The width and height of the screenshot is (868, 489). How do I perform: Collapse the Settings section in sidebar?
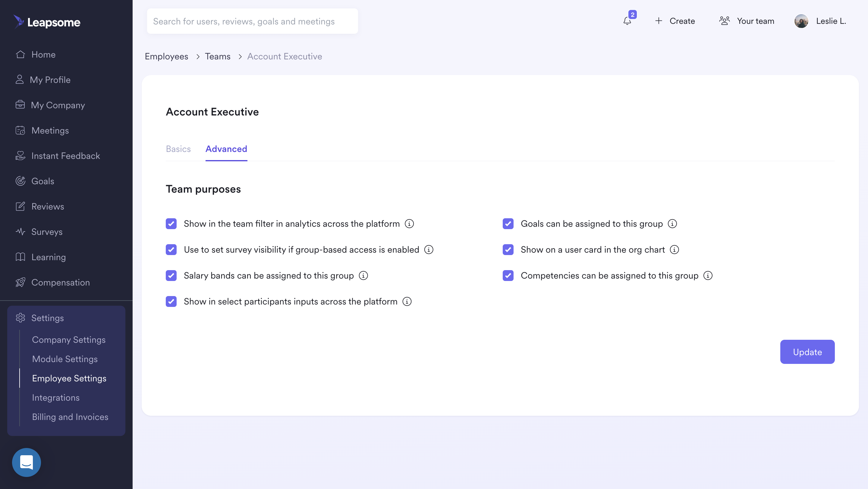pos(47,318)
